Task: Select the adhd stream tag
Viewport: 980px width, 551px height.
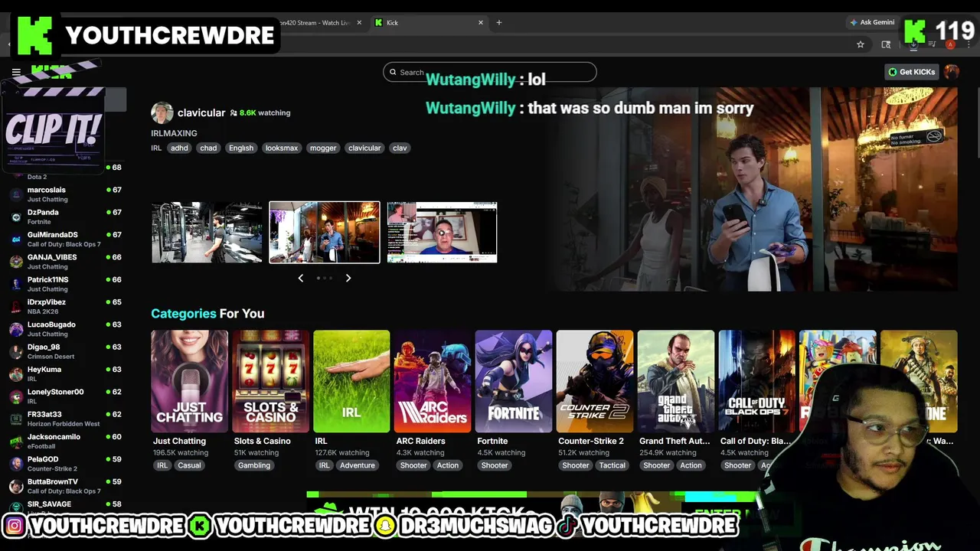Action: point(179,148)
